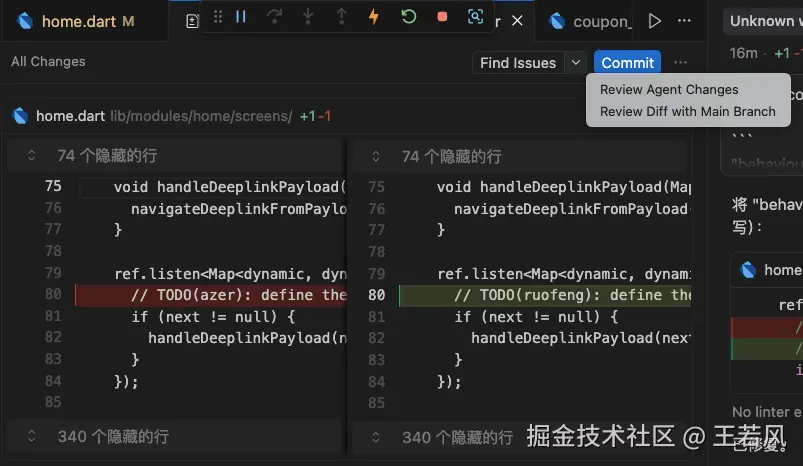803x466 pixels.
Task: Click the document icon beside debug toolbar
Action: (x=192, y=21)
